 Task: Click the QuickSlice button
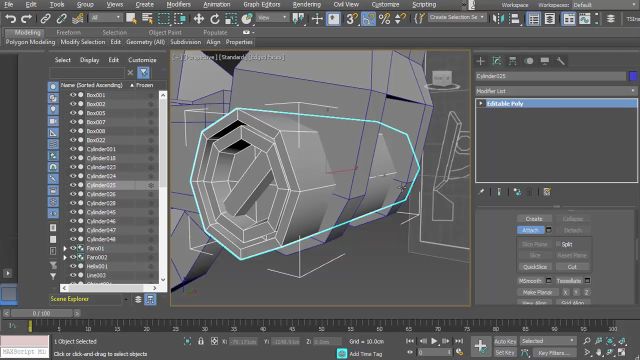(x=535, y=267)
